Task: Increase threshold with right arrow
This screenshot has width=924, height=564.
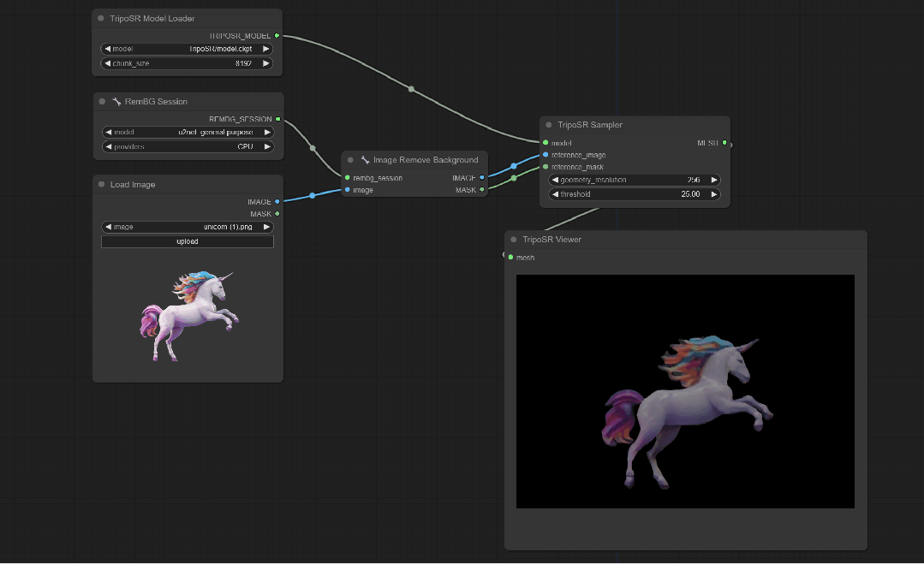Action: coord(713,193)
